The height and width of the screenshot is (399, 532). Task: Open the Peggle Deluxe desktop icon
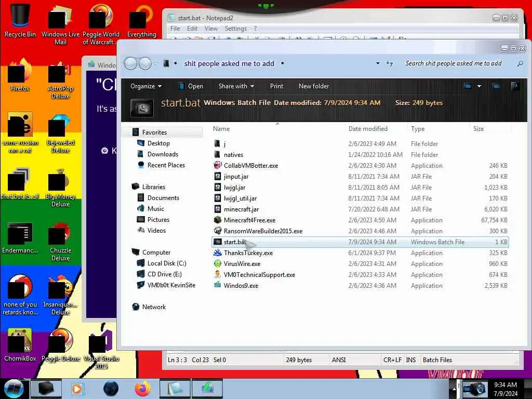pos(61,345)
